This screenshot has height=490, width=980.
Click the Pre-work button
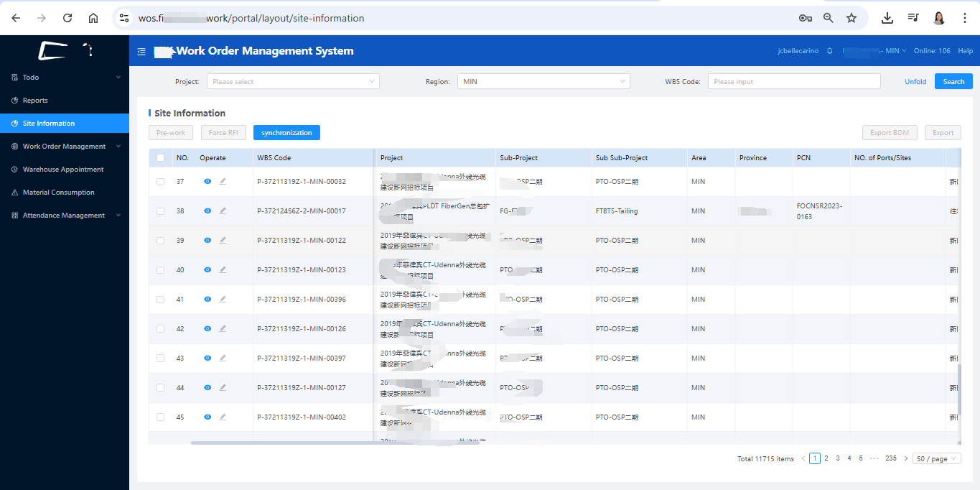coord(171,133)
